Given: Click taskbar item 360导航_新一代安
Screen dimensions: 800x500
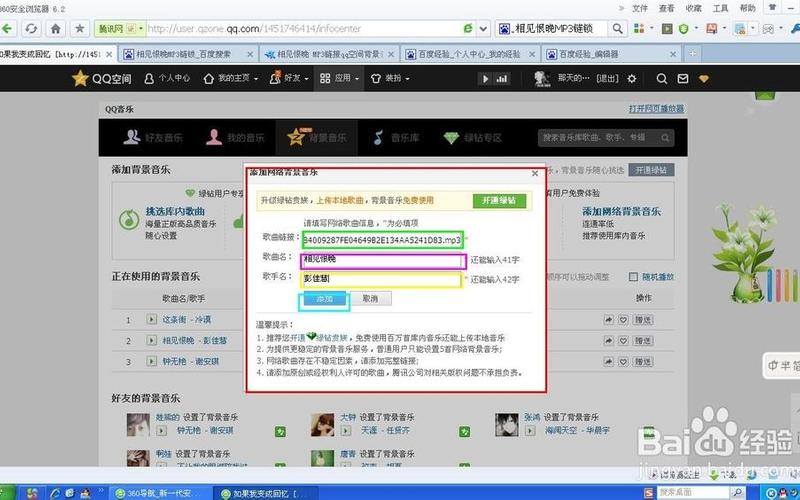Looking at the screenshot, I should pyautogui.click(x=159, y=493).
